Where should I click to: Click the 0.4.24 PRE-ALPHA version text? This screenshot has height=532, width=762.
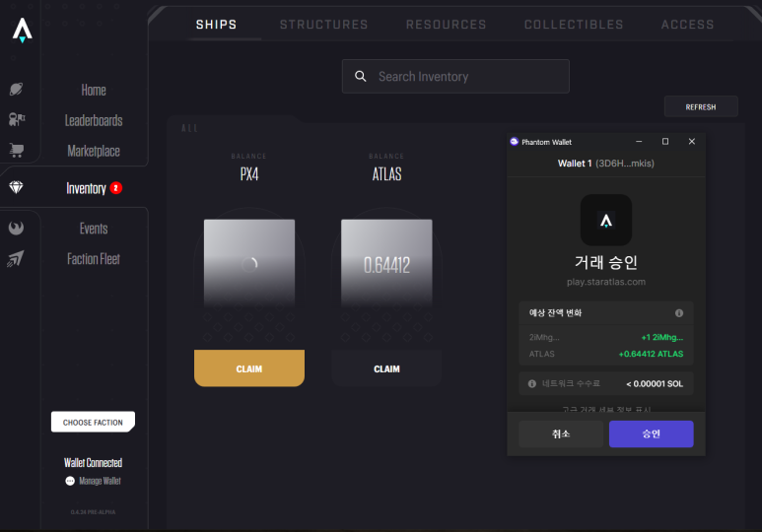[x=93, y=512]
